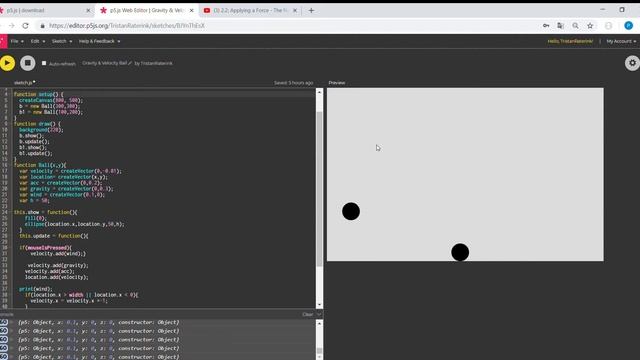Click the address bar URL
Viewport: 640px width, 360px height.
coord(127,26)
